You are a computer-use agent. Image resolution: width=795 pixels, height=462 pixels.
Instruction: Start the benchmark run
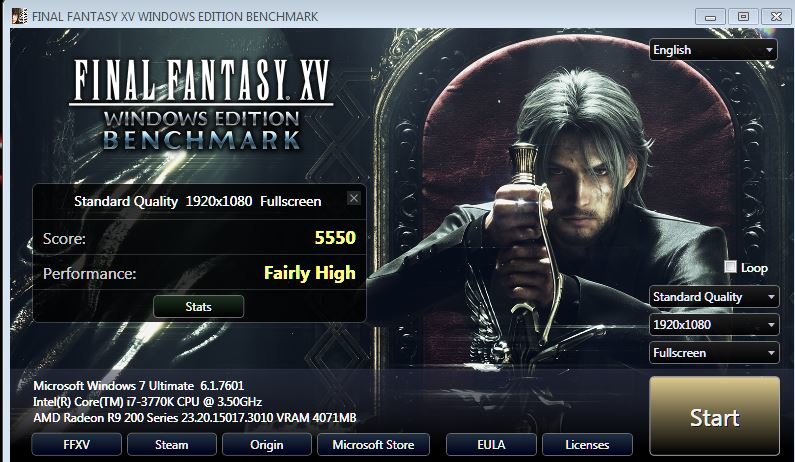coord(714,416)
